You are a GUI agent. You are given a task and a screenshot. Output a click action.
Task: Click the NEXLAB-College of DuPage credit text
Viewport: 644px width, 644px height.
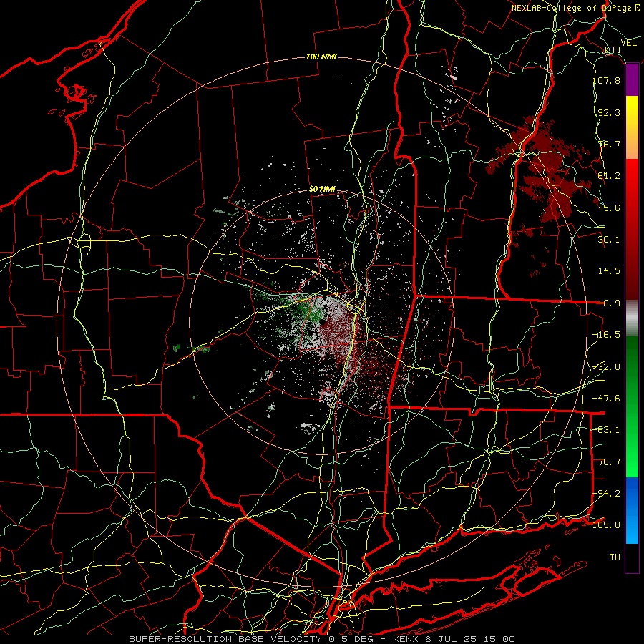click(x=575, y=8)
